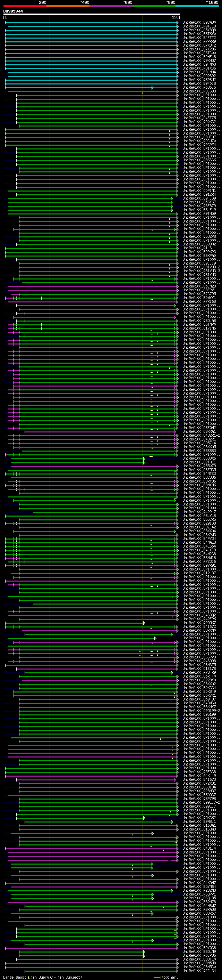222x980 pixels.
Task: Select hit label UniRef100_Q8IVU3-3
Action: pyautogui.click(x=201, y=271)
